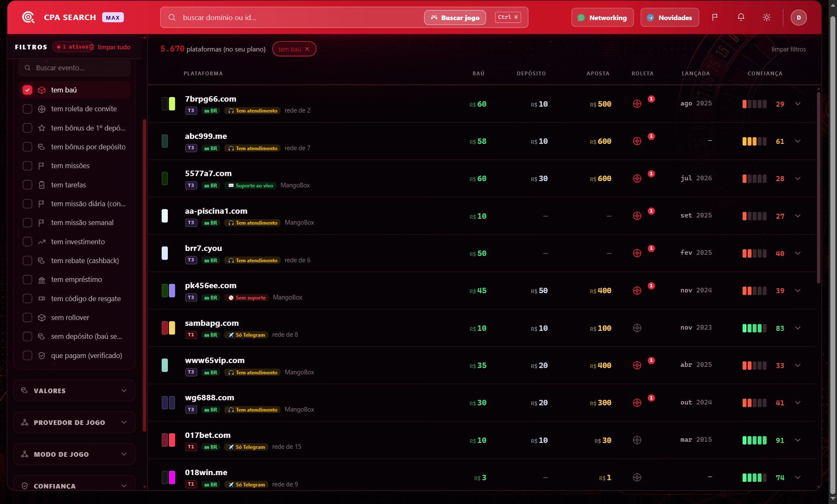Expand MODO DE JOGO section
This screenshot has width=837, height=504.
pos(74,454)
